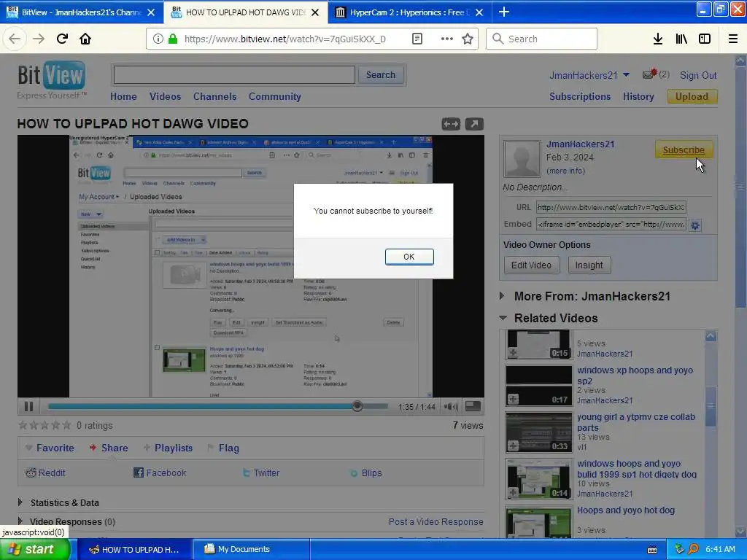Toggle reader view in the address bar
This screenshot has height=560, width=747.
click(x=417, y=39)
